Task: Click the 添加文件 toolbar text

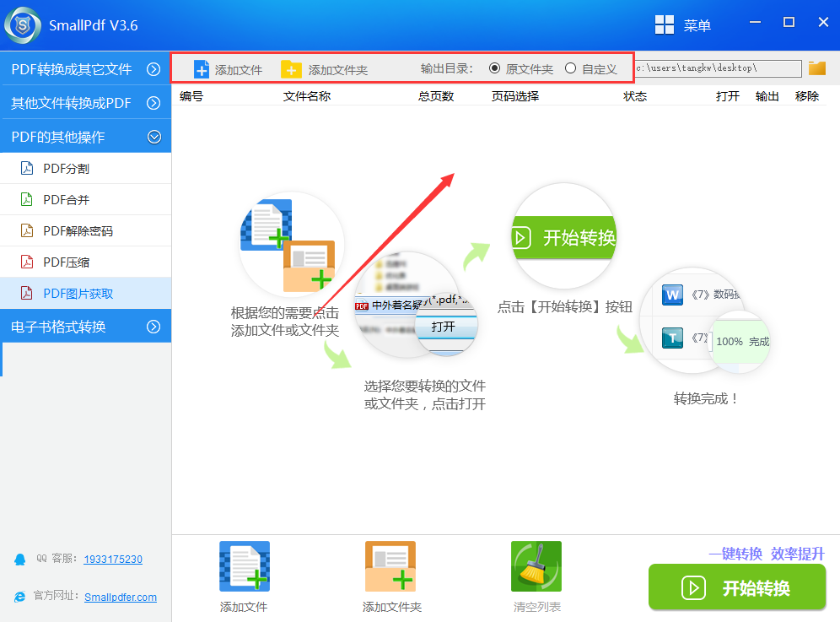Action: [x=239, y=70]
